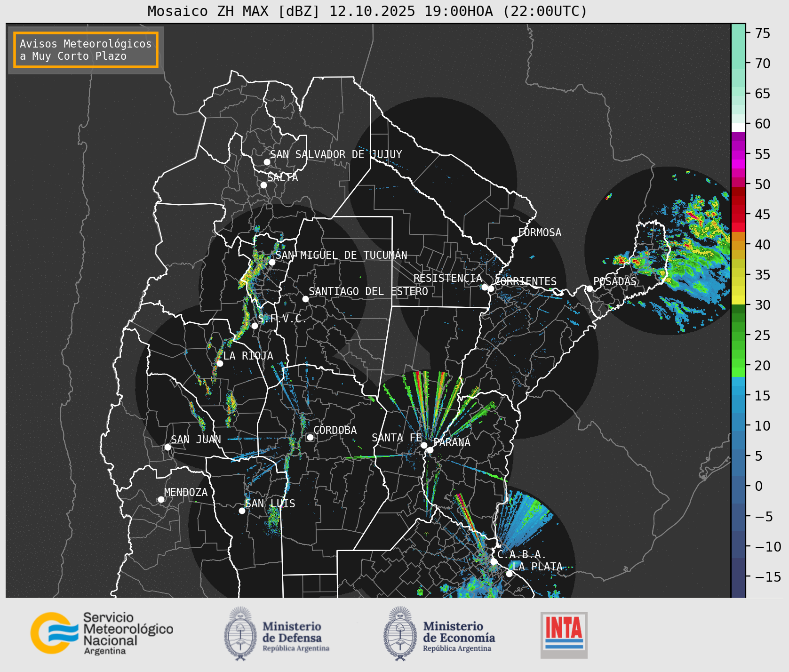
Task: Click the CÓRDOBA label text
Action: point(335,430)
